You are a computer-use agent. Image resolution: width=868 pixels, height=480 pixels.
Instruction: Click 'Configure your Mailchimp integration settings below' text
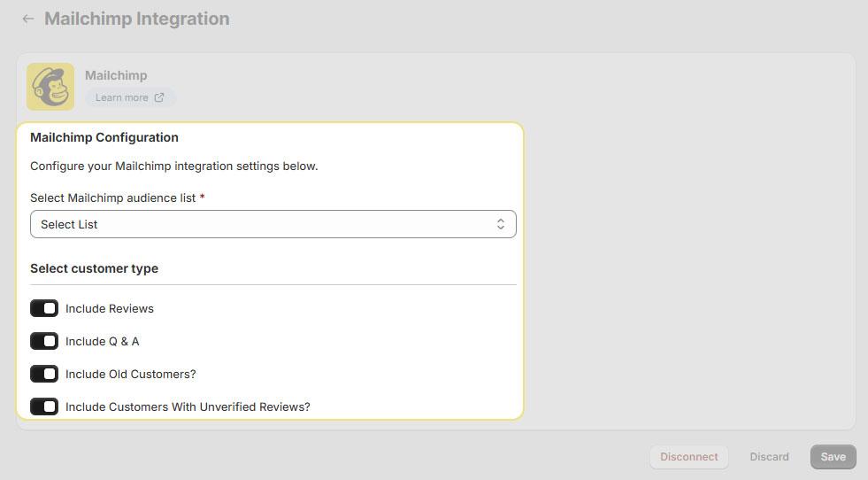pos(173,166)
